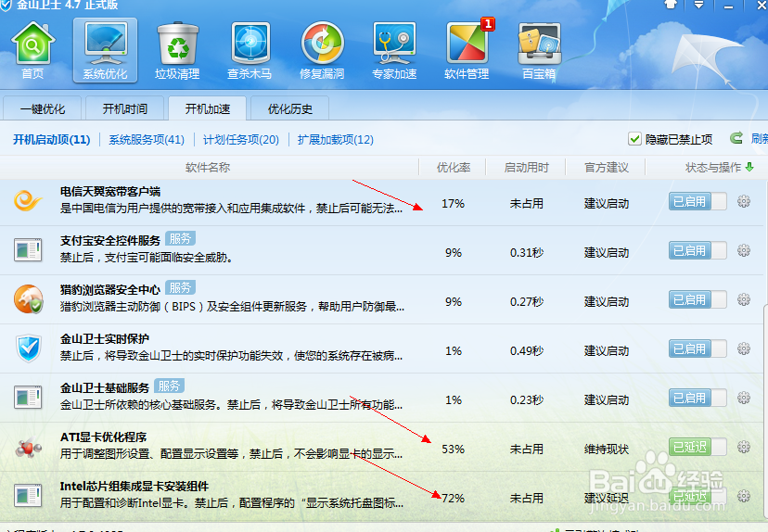This screenshot has width=768, height=532.
Task: Toggle 已延迟 switch for ATI显卡优化程序
Action: coord(698,447)
